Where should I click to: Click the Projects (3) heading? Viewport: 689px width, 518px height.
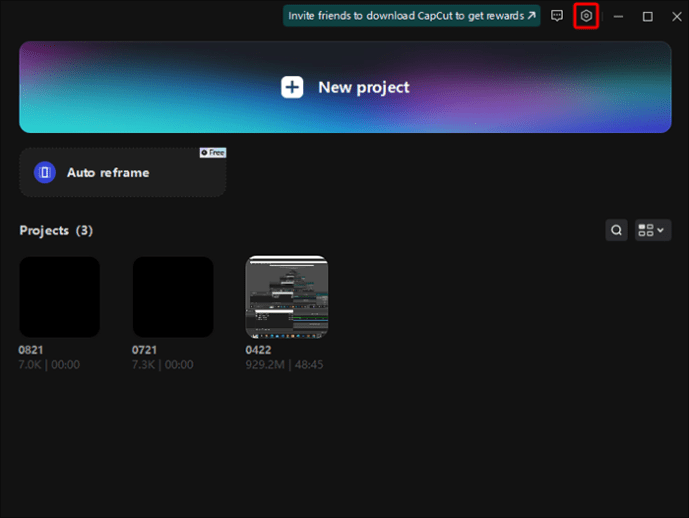click(x=56, y=231)
